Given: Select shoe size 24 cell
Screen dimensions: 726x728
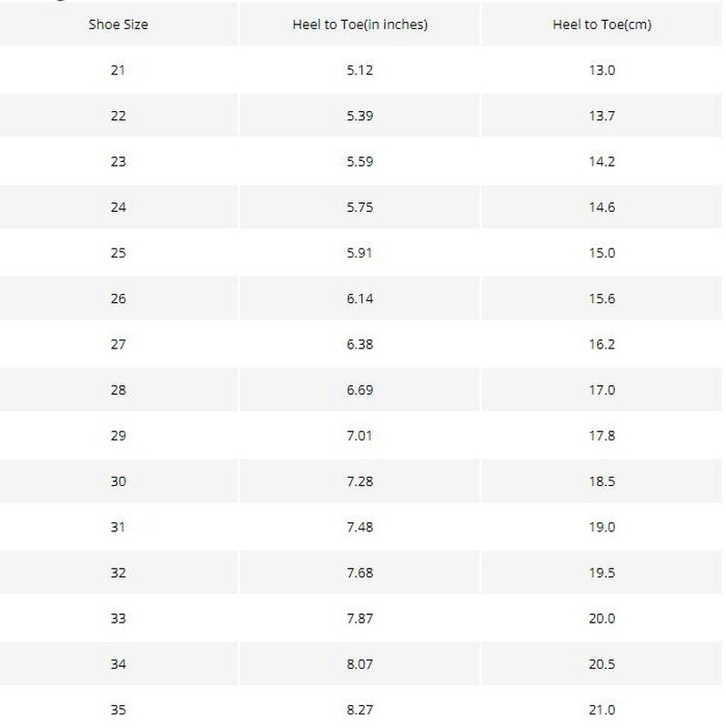Looking at the screenshot, I should pyautogui.click(x=118, y=207).
